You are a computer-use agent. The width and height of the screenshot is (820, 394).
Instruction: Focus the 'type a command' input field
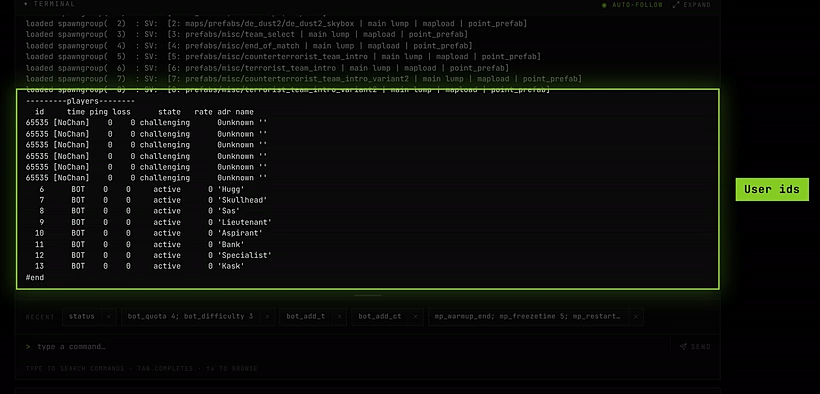click(345, 346)
